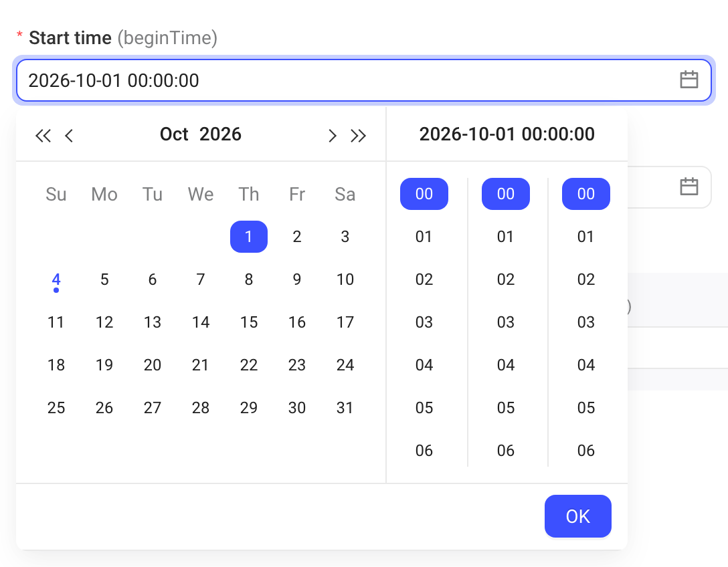Viewport: 728px width, 567px height.
Task: Choose second 01 in the seconds column
Action: pyautogui.click(x=586, y=237)
